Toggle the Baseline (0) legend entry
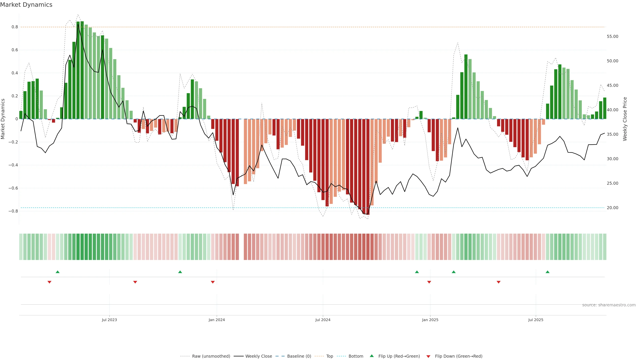Screen dimensions: 644x362 point(299,356)
